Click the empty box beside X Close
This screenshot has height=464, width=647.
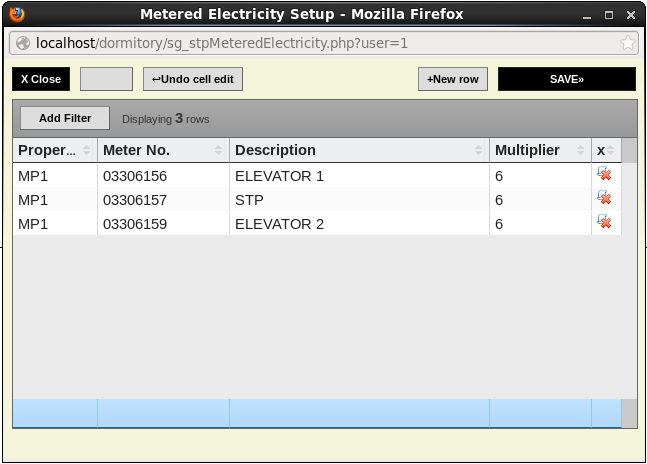[106, 79]
